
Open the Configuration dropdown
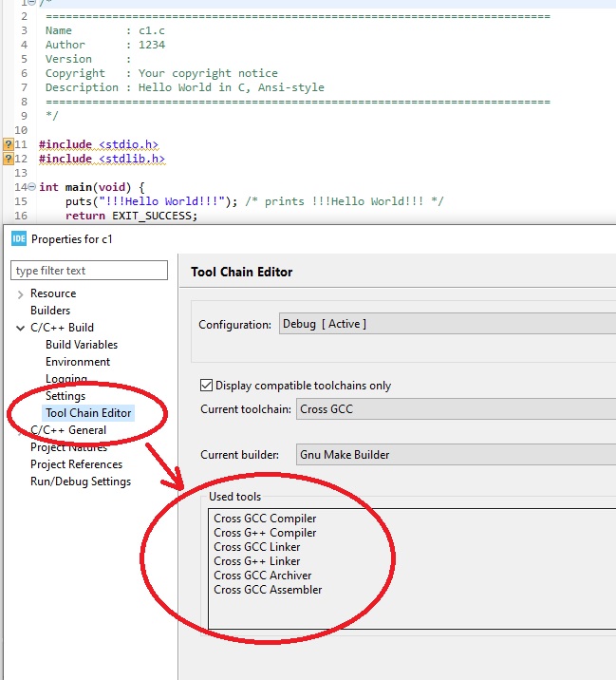pos(446,324)
